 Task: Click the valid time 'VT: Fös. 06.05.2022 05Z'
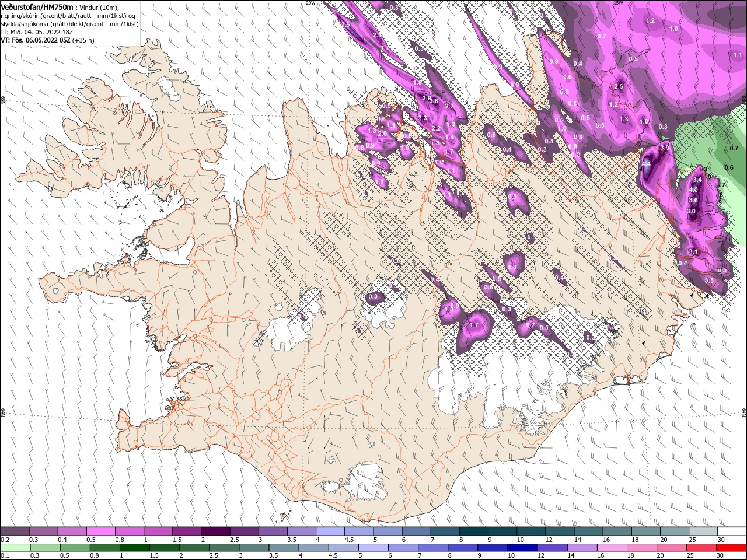point(36,40)
